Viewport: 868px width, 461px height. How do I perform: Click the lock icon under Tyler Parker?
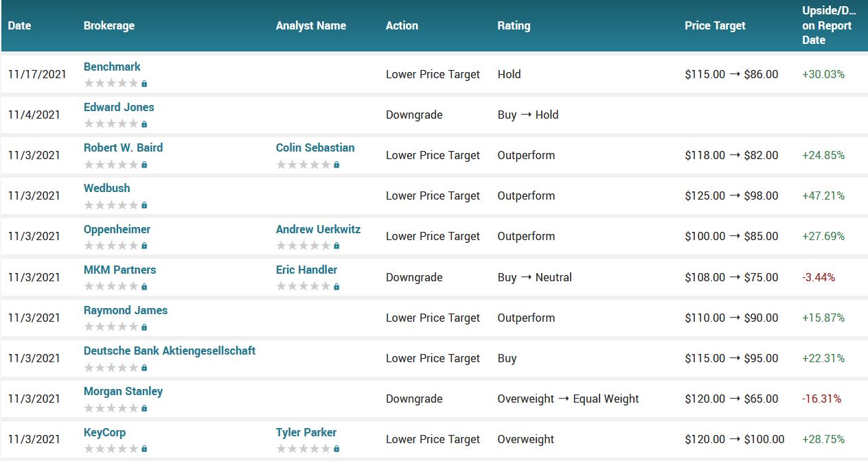pyautogui.click(x=336, y=449)
